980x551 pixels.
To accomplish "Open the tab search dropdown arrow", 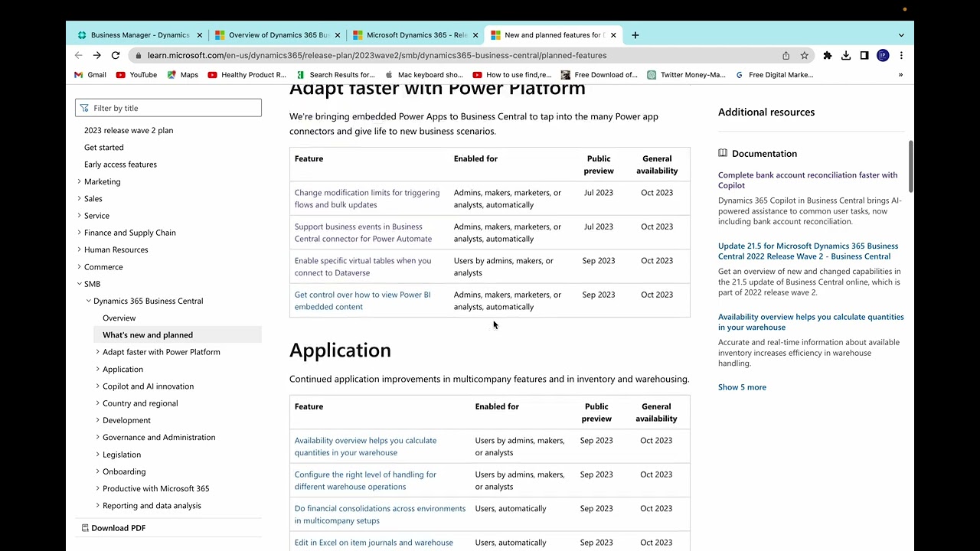I will click(x=901, y=35).
